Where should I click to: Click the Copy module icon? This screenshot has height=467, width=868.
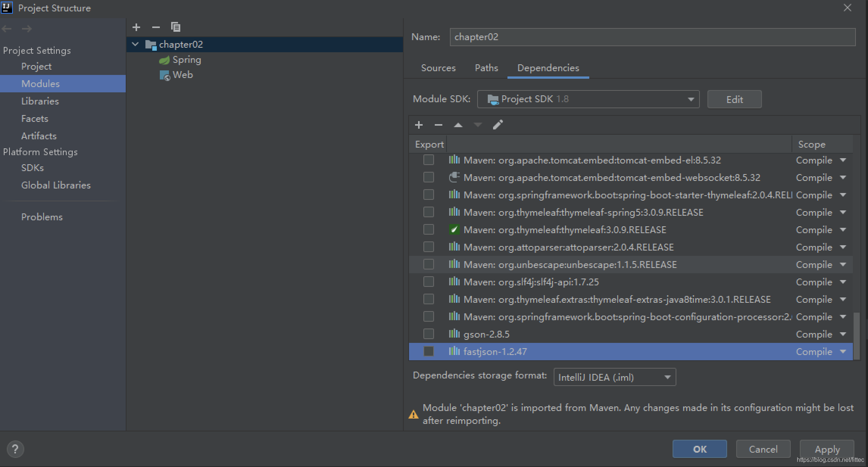[175, 27]
